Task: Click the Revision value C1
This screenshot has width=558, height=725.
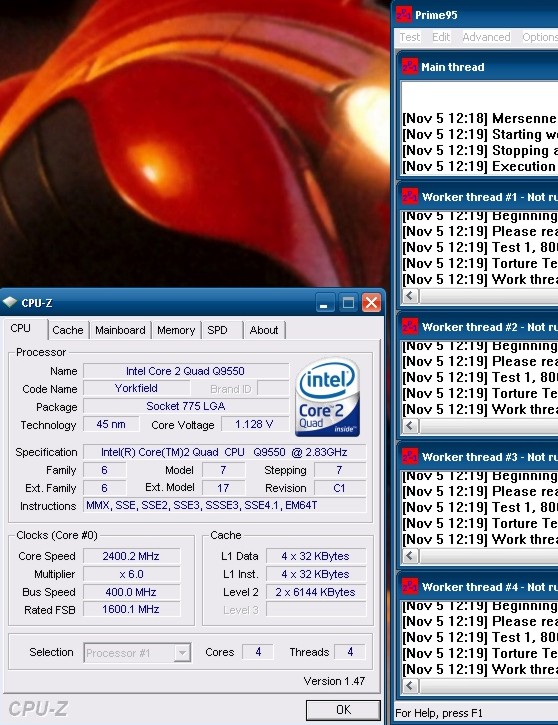Action: pyautogui.click(x=340, y=488)
